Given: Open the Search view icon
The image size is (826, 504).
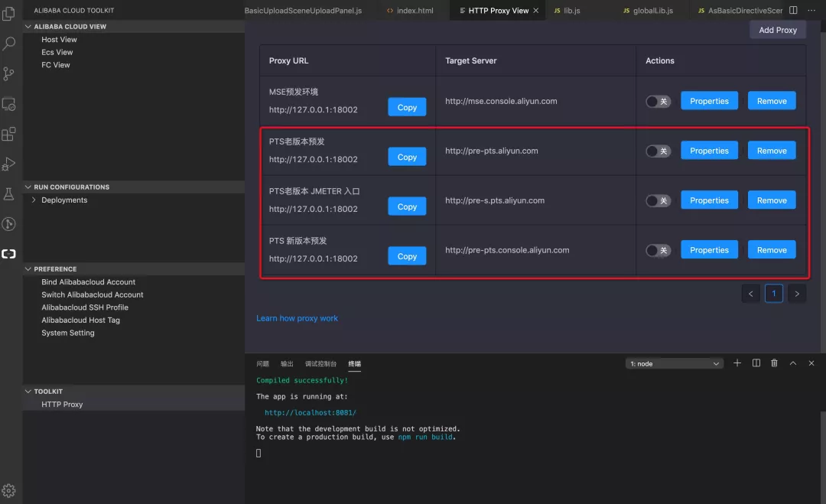Looking at the screenshot, I should tap(9, 43).
